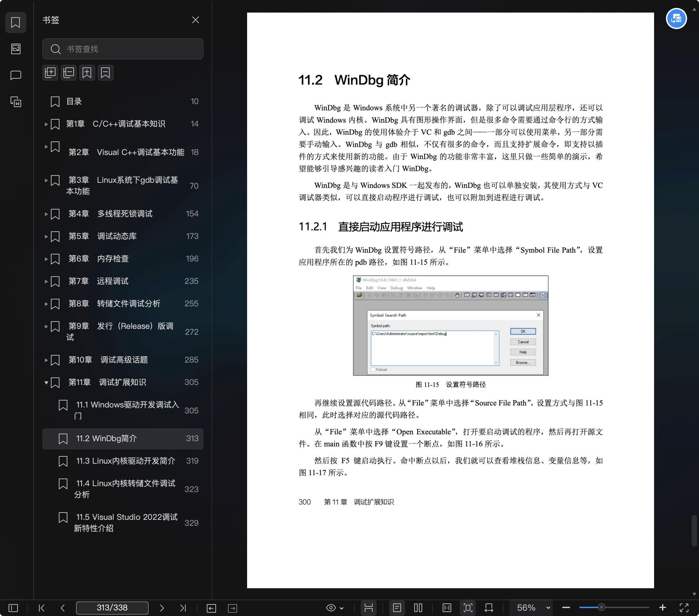Go to the previous page
Viewport: 699px width, 616px height.
[62, 608]
